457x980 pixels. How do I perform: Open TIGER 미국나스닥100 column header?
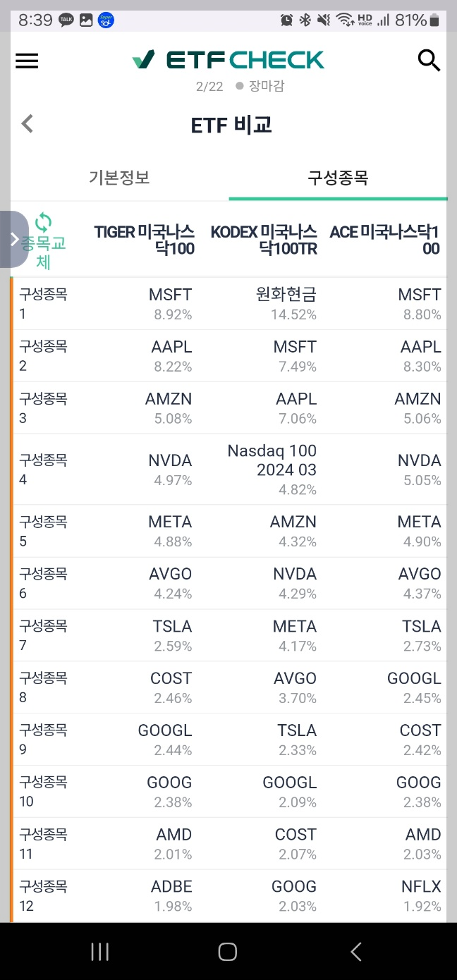145,240
